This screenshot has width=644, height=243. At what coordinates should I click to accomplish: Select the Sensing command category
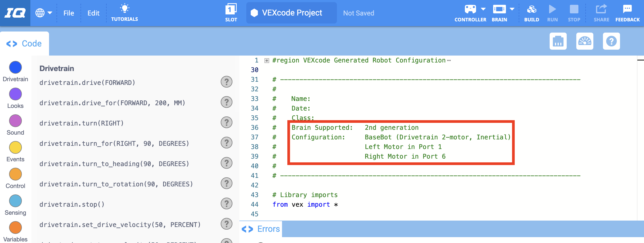click(x=15, y=201)
